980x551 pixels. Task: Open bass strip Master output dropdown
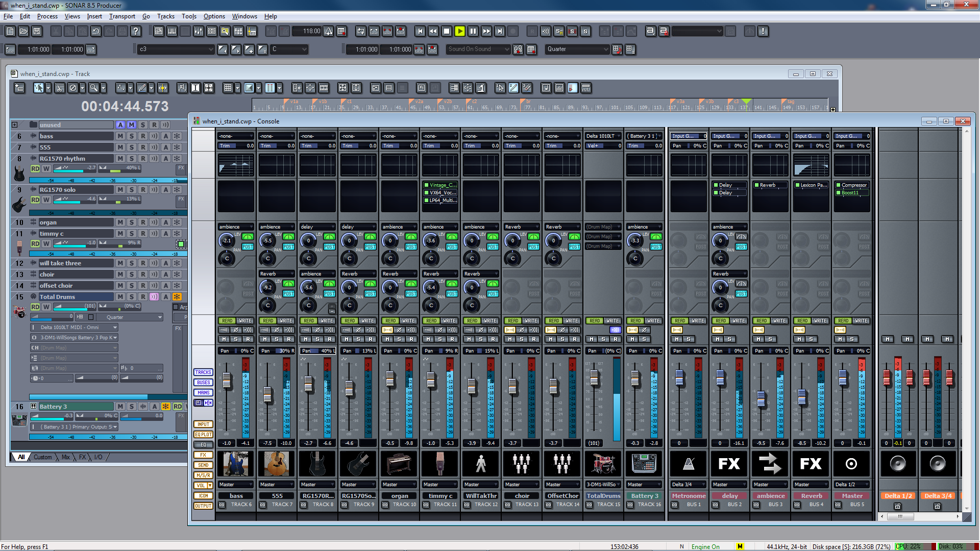coord(236,485)
